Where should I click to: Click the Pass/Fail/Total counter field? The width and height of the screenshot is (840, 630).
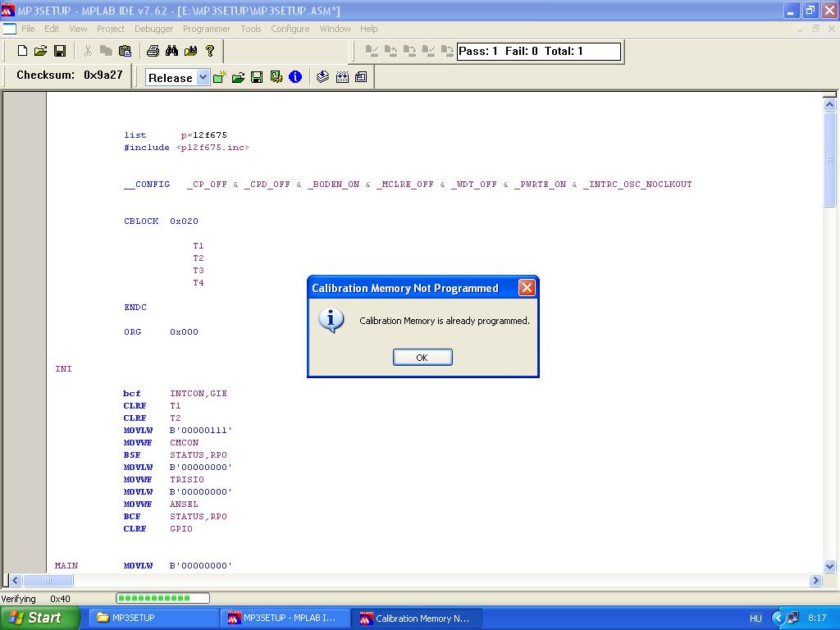(538, 52)
